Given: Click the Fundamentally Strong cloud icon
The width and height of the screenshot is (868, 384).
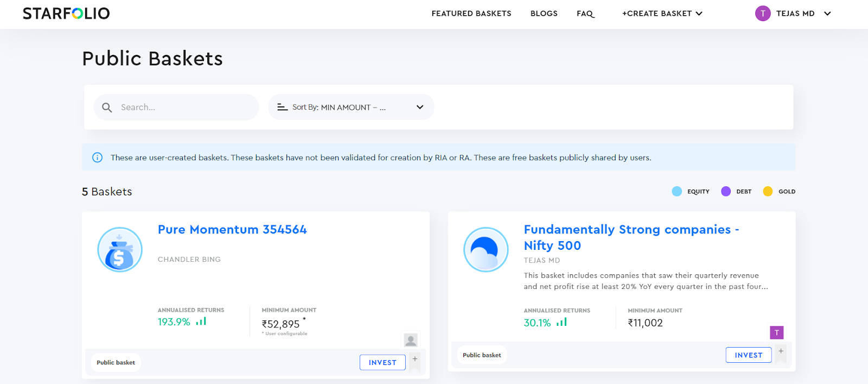Looking at the screenshot, I should (486, 250).
